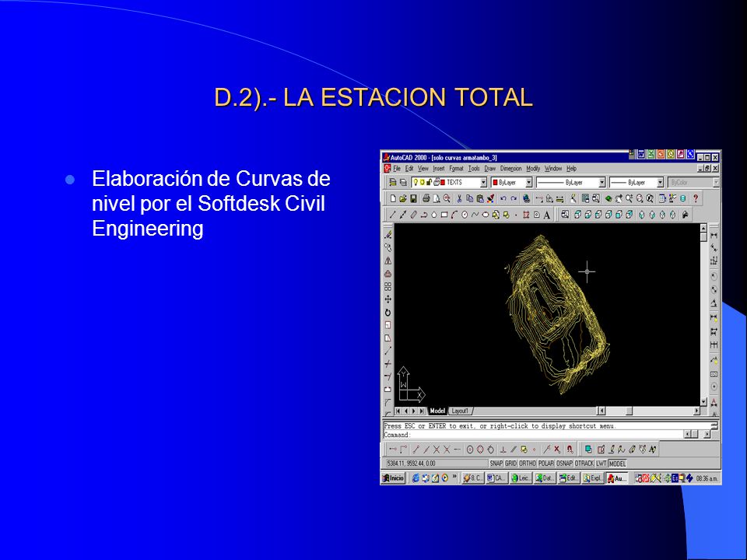Select the Polygon draw tool
The width and height of the screenshot is (747, 560).
434,215
